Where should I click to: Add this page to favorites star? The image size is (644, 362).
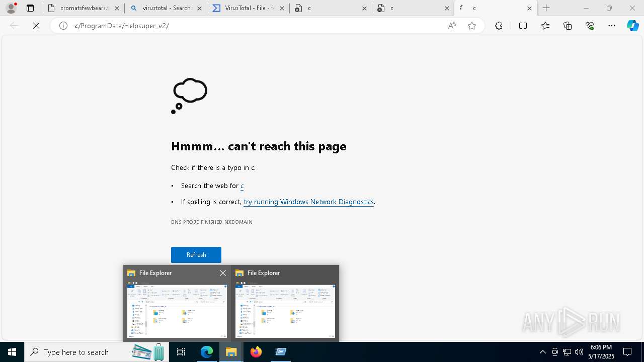pos(472,26)
